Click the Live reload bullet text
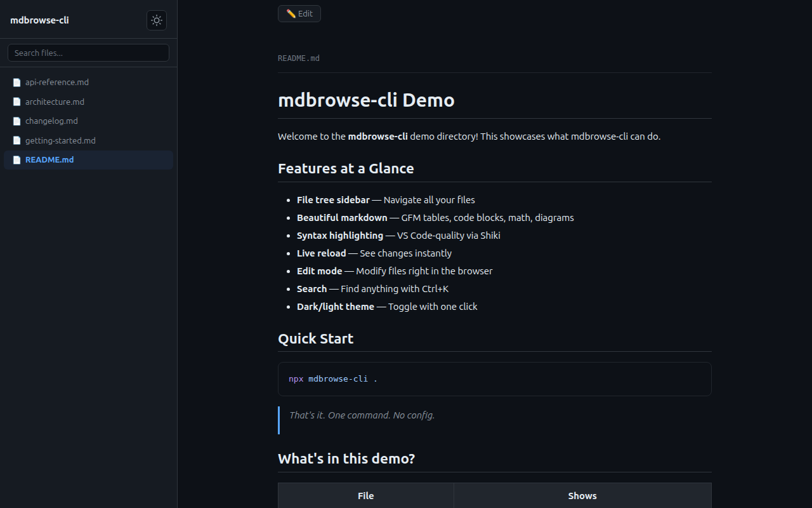Screen dimensions: 812x508 click(374, 253)
